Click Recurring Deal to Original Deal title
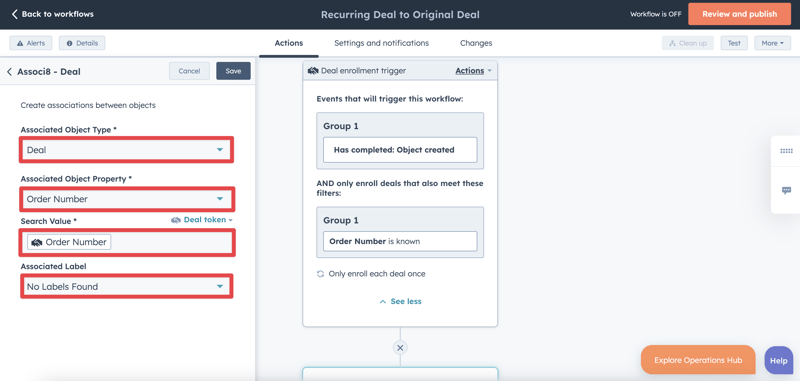This screenshot has width=800, height=381. (x=400, y=15)
